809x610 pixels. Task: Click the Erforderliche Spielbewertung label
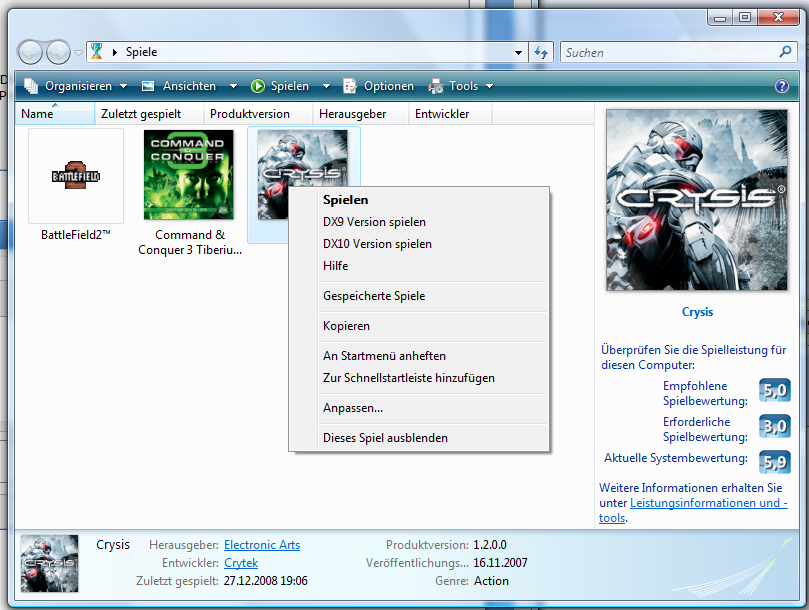coord(705,429)
